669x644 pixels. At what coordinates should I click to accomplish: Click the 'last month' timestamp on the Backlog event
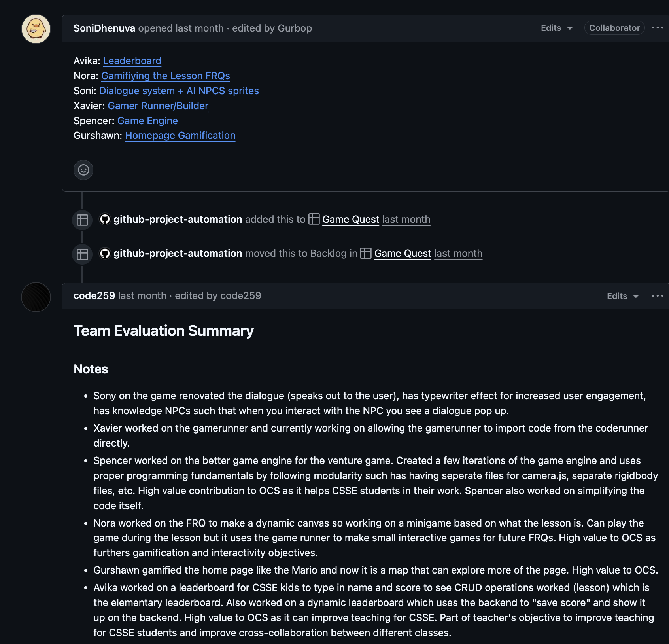(x=458, y=254)
